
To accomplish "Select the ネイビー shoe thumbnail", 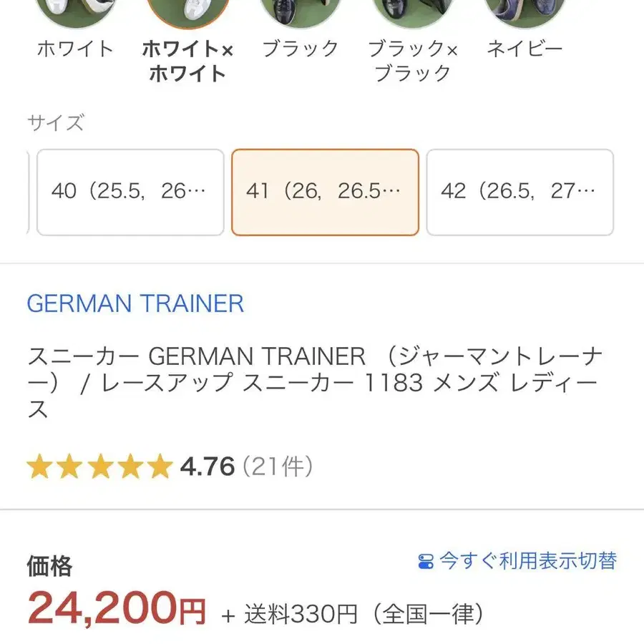I will pyautogui.click(x=525, y=11).
